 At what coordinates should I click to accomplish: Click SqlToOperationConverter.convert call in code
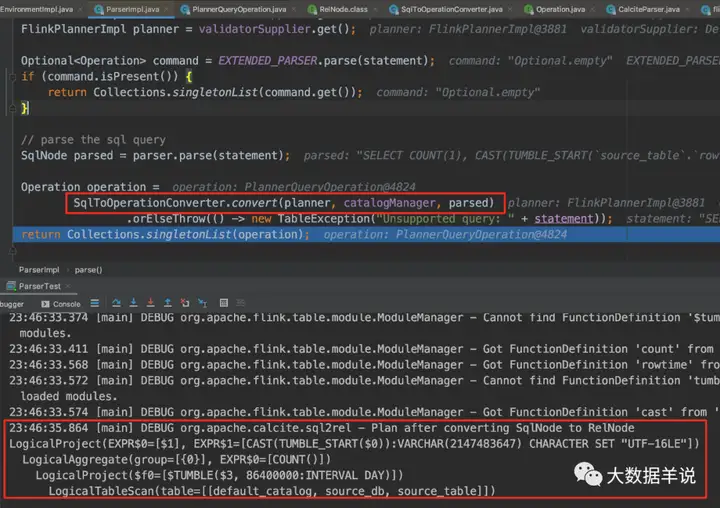click(283, 203)
